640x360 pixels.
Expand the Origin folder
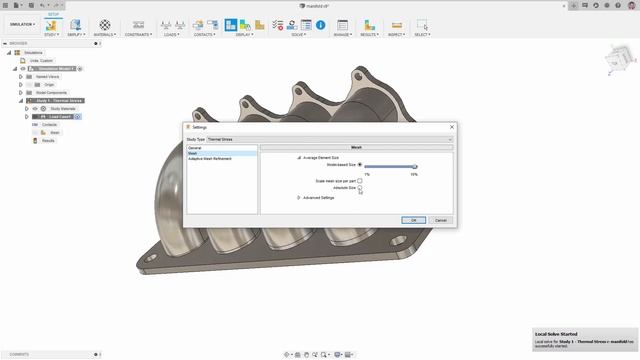(x=20, y=84)
